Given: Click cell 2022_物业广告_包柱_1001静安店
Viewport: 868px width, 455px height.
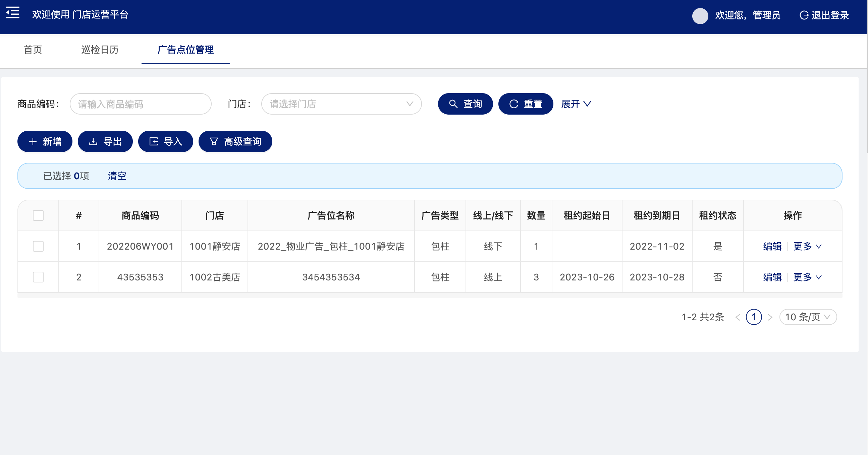Looking at the screenshot, I should (331, 246).
